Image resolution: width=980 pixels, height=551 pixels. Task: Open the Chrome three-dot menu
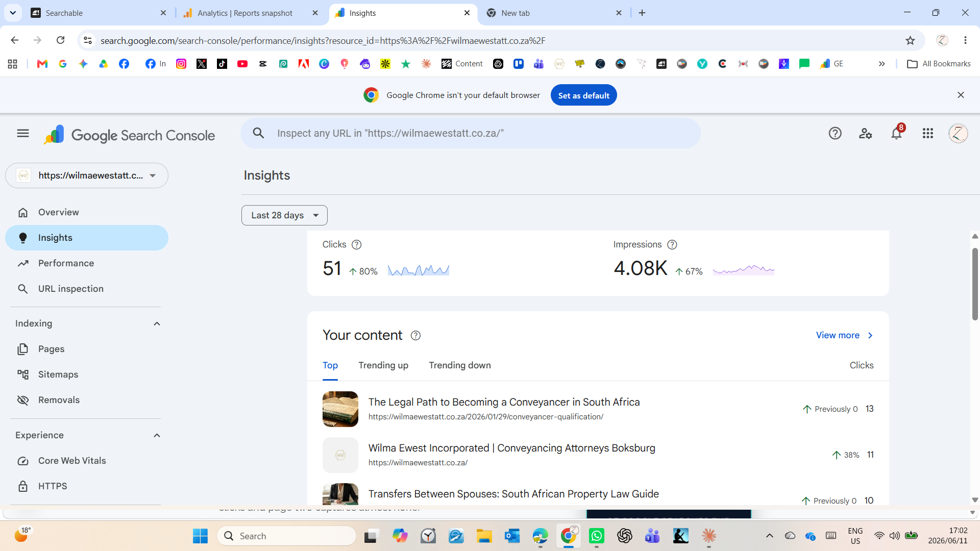tap(965, 40)
